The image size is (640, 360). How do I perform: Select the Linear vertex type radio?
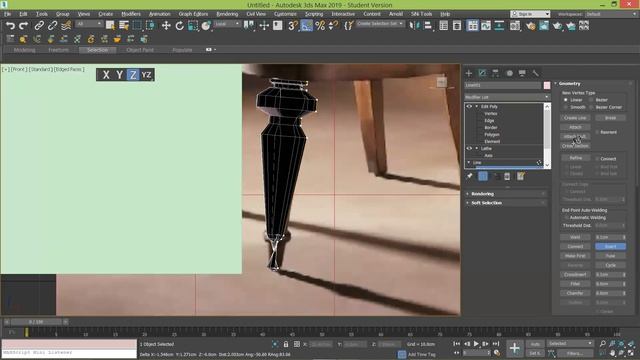pos(566,100)
